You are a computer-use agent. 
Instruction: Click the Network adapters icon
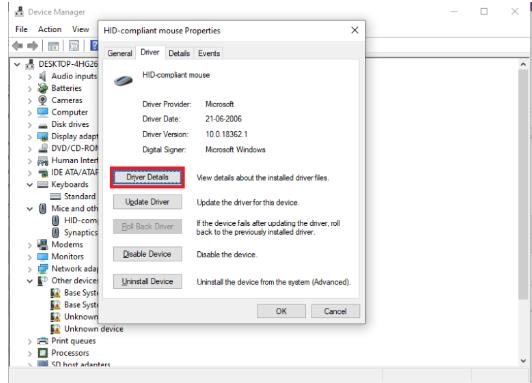(x=43, y=268)
